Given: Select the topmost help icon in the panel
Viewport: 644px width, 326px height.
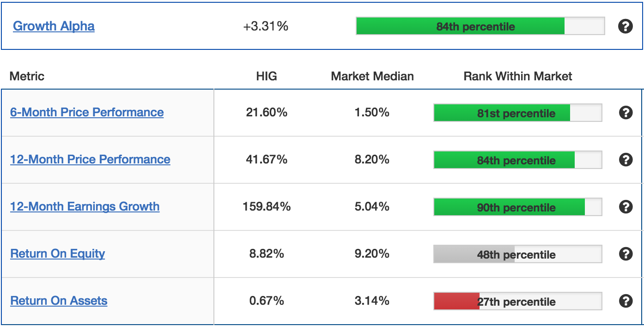Looking at the screenshot, I should pyautogui.click(x=625, y=26).
